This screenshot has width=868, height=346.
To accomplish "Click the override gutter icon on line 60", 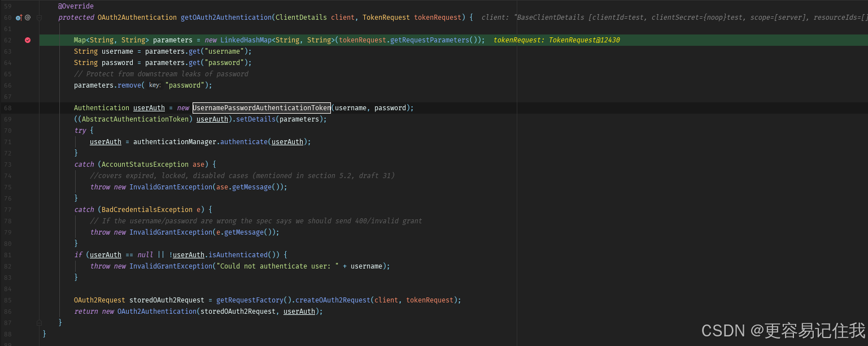I will 19,18.
